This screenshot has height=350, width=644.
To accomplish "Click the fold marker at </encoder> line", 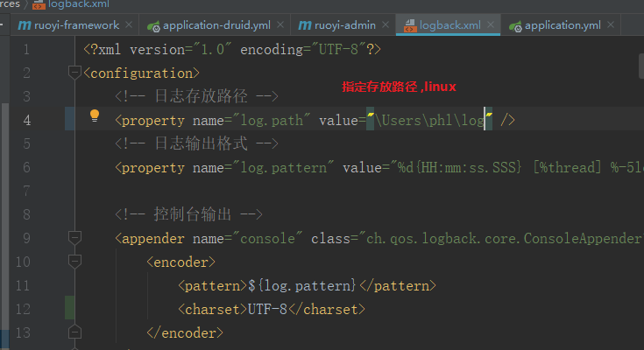I will click(74, 332).
